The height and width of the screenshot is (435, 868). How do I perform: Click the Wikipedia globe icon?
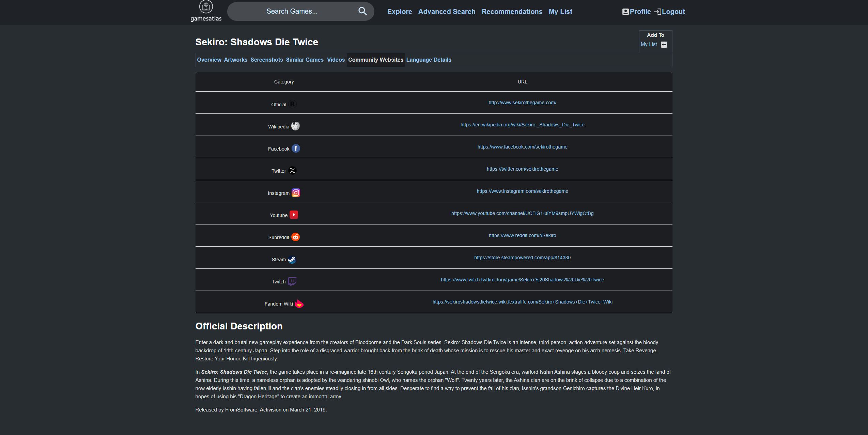tap(295, 126)
